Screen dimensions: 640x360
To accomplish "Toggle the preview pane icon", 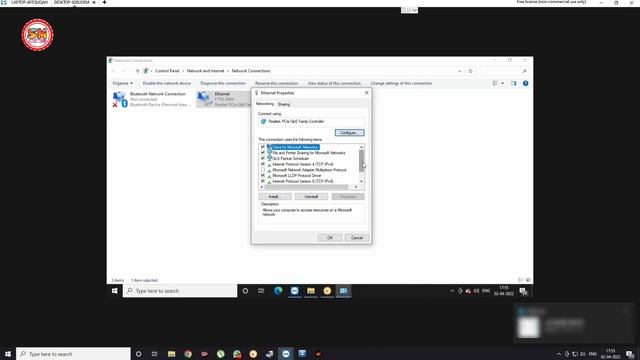I will pyautogui.click(x=513, y=83).
